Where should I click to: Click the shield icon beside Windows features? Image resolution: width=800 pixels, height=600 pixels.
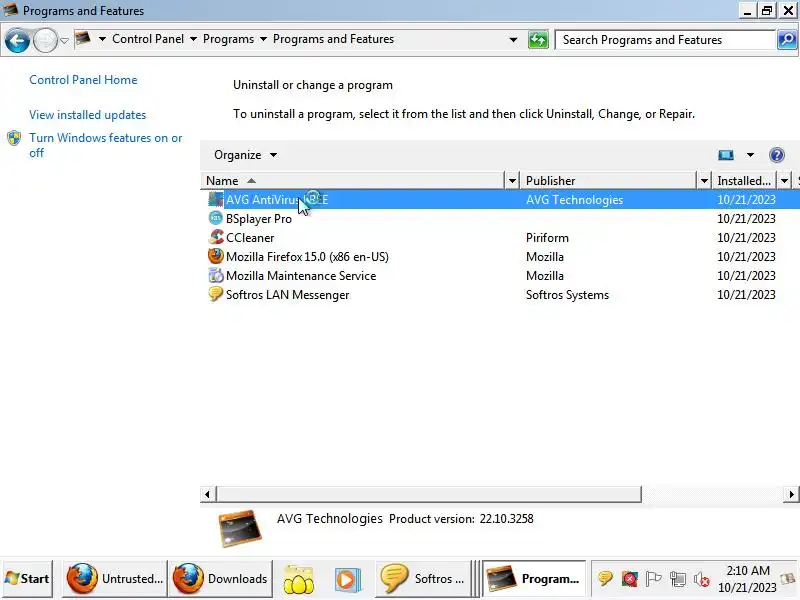click(14, 138)
